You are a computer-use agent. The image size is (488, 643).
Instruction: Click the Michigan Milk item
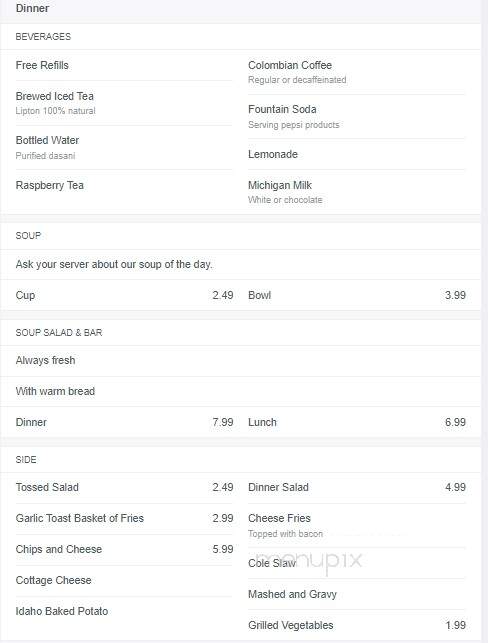click(280, 185)
